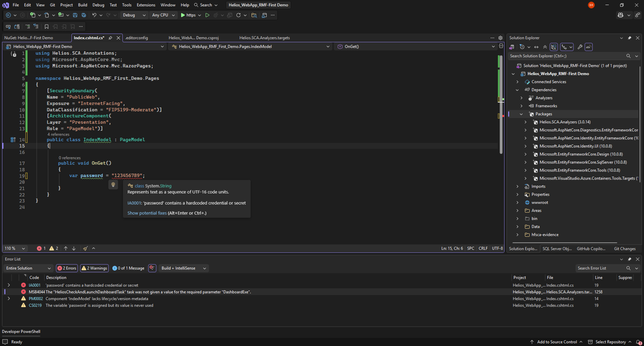Open the OnGet() member navigation dropdown
Image resolution: width=644 pixels, height=346 pixels.
416,46
